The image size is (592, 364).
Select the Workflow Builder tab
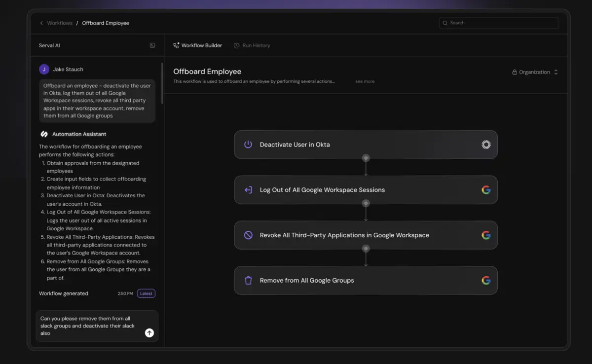(x=197, y=45)
